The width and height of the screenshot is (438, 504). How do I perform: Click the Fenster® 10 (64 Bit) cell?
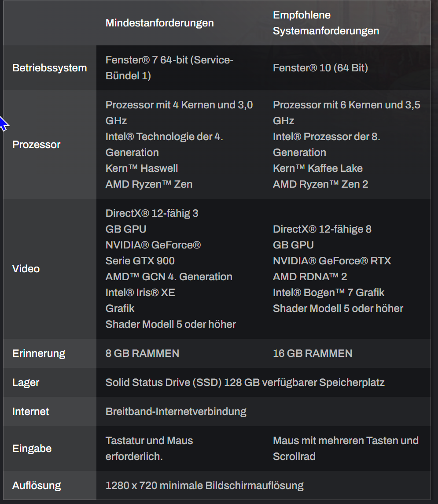(x=320, y=68)
